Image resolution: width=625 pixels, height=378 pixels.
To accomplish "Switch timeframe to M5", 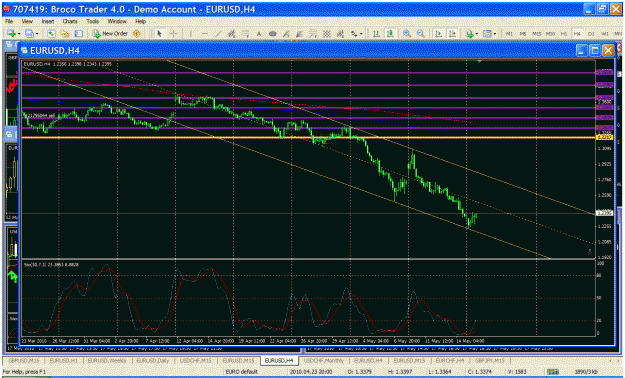I will coord(523,34).
